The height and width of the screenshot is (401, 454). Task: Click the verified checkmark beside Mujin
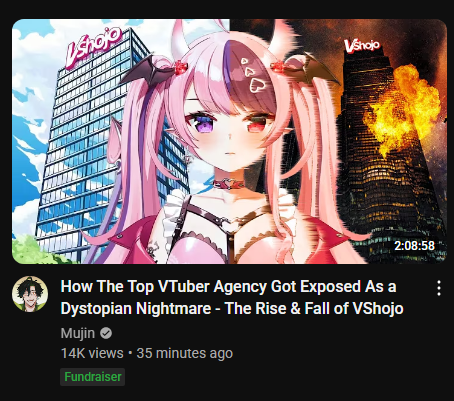click(106, 333)
